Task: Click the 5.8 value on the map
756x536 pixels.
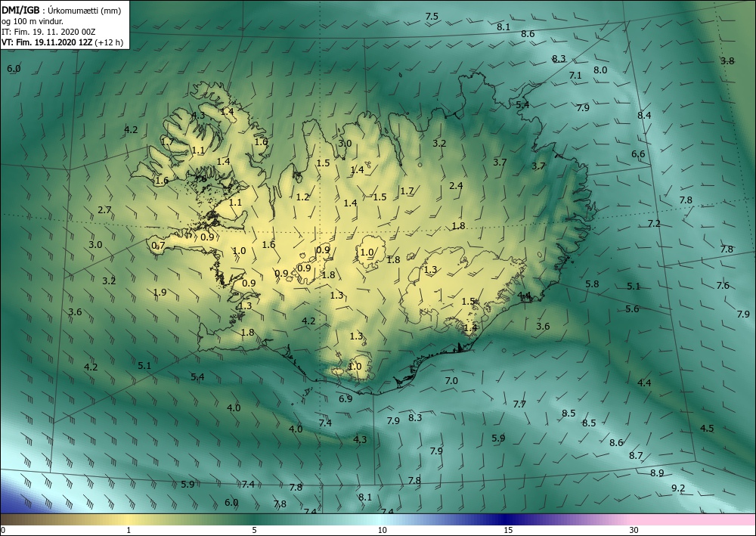Action: [x=592, y=284]
